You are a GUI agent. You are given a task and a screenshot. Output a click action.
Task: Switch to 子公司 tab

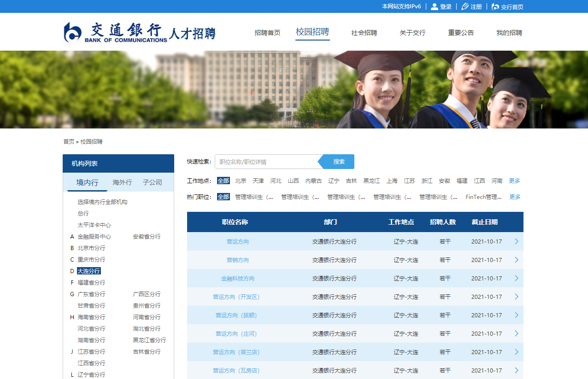click(x=153, y=182)
